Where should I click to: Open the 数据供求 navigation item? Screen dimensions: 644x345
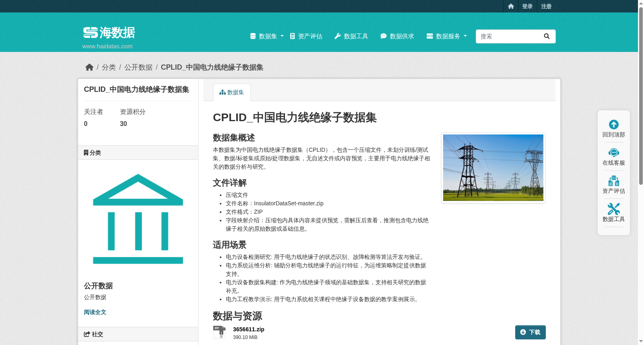pyautogui.click(x=397, y=36)
